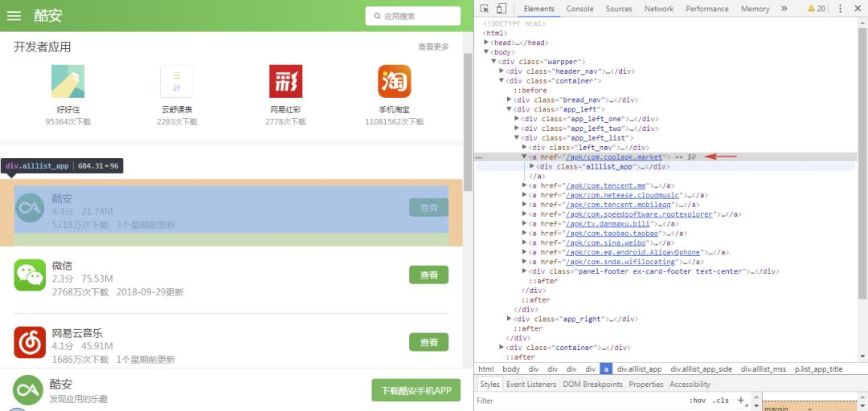868x411 pixels.
Task: Click the 下载酷安手机APP button
Action: (x=416, y=391)
